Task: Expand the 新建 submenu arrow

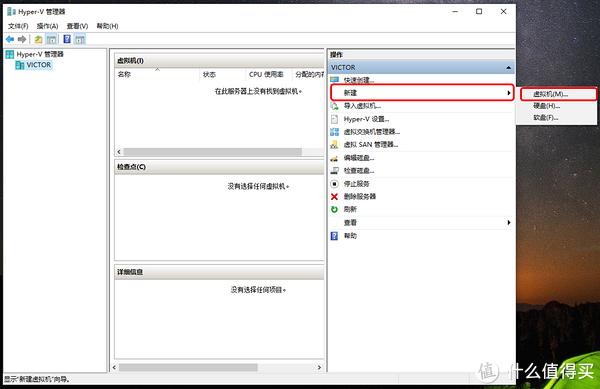Action: (x=509, y=93)
